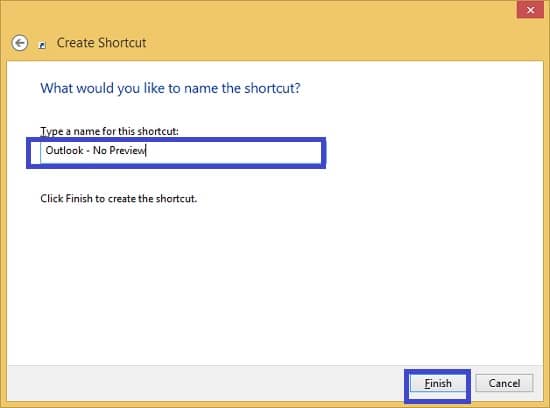Click the gray footer bar left of Finish
Screen dimensions: 550x408
pyautogui.click(x=203, y=383)
